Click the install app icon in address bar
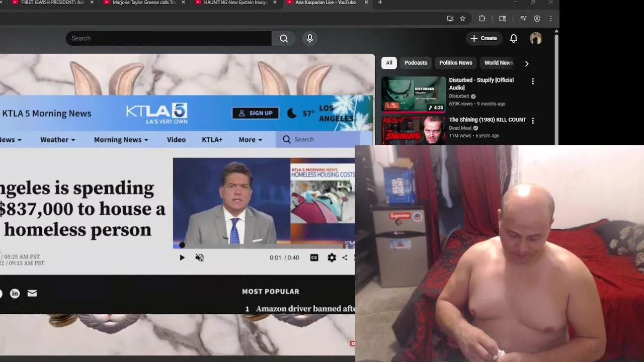The height and width of the screenshot is (362, 644). (450, 19)
